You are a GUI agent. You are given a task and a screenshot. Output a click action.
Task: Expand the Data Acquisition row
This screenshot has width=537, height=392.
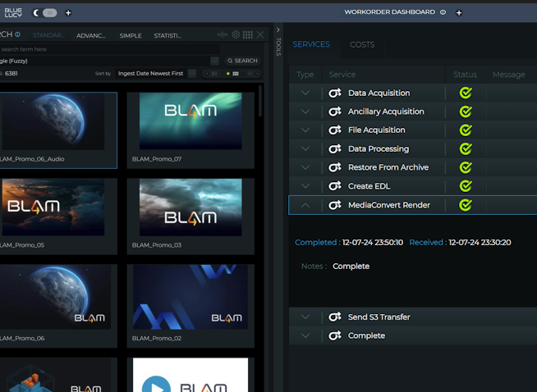pyautogui.click(x=305, y=93)
